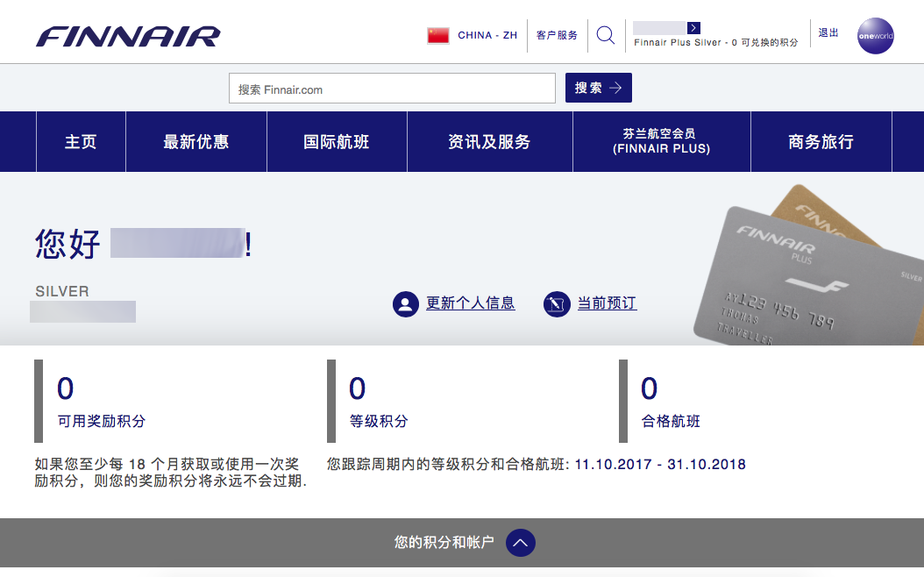The width and height of the screenshot is (924, 577).
Task: Open the 主页 menu item
Action: pos(81,141)
